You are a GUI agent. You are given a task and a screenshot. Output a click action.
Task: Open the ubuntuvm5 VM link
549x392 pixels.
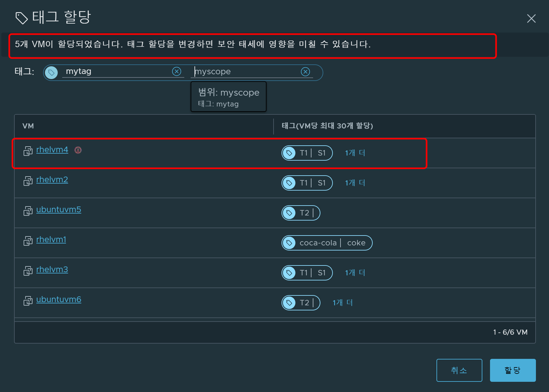(59, 209)
